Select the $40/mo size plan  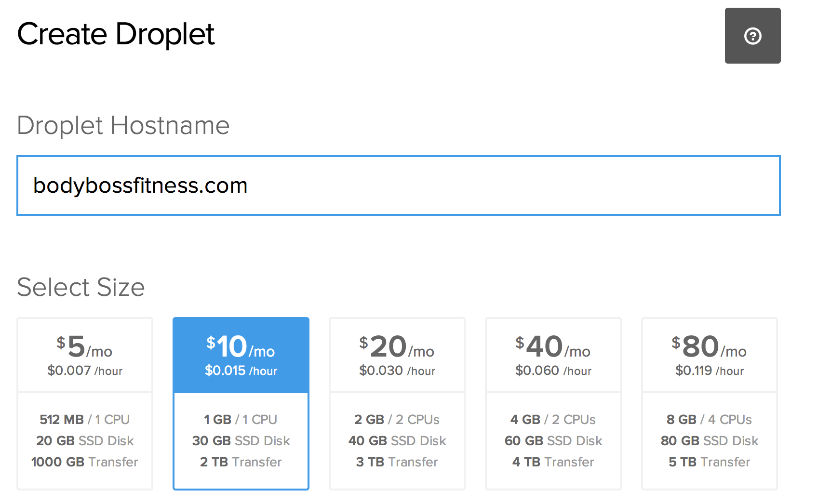pos(553,404)
